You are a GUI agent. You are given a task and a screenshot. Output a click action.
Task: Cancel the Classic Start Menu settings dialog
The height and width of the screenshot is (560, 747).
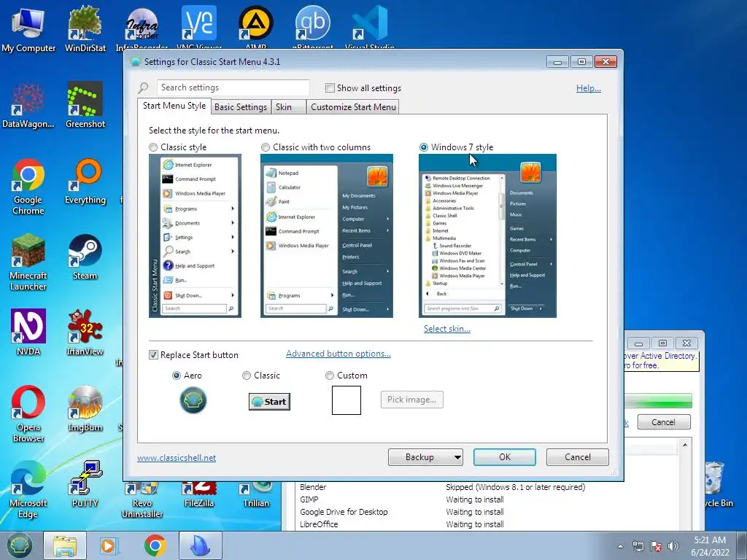tap(578, 457)
